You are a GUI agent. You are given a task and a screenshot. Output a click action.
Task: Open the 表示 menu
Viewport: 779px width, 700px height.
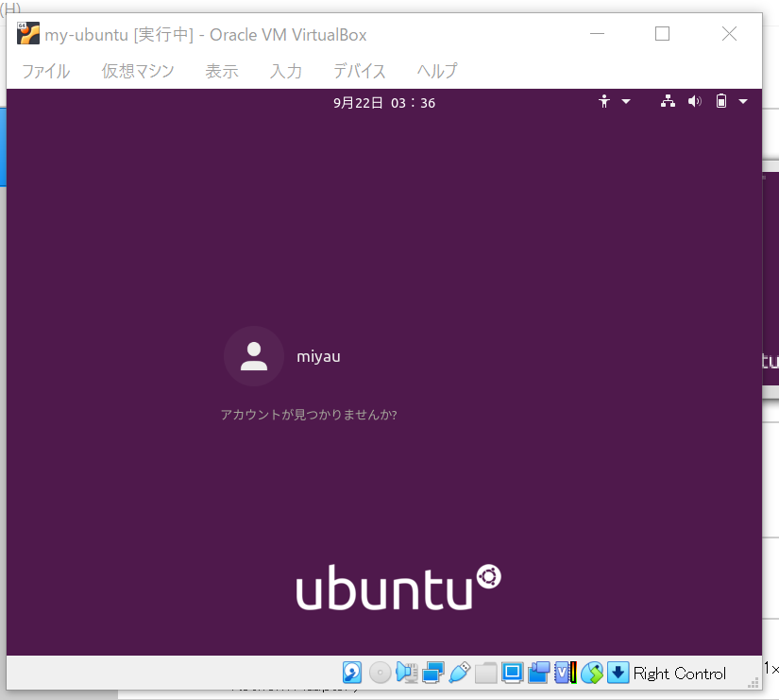click(222, 71)
